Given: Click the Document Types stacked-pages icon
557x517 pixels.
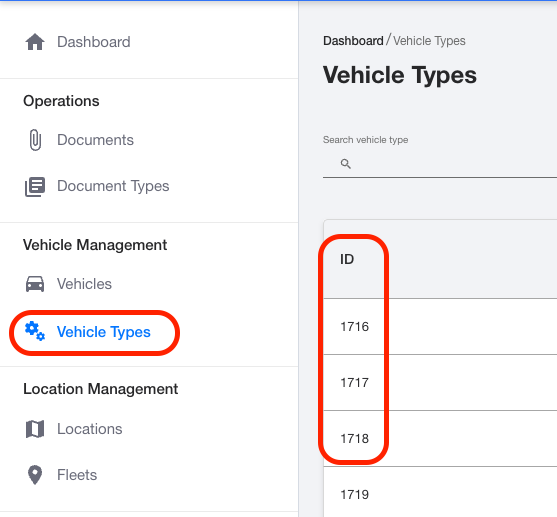Looking at the screenshot, I should [35, 187].
